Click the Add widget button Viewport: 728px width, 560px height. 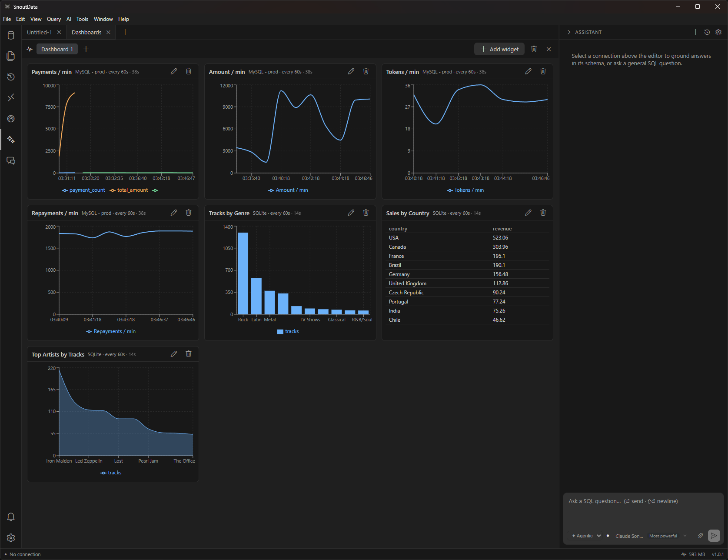tap(499, 49)
